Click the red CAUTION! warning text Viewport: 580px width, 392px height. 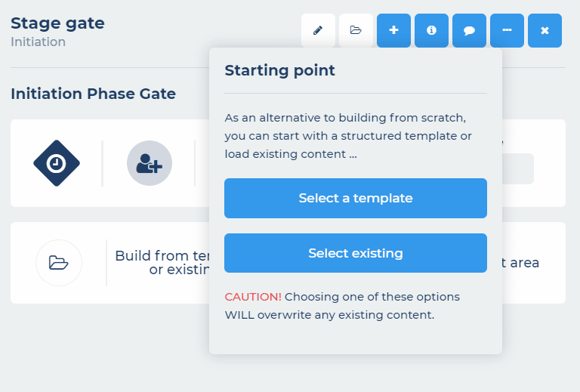(253, 297)
